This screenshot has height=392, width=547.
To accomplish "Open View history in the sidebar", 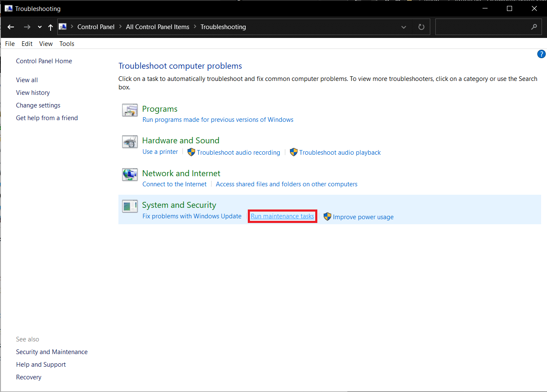I will coord(33,93).
